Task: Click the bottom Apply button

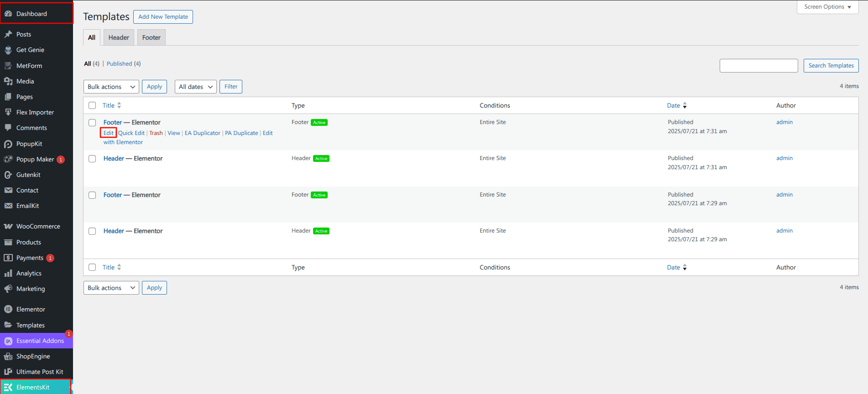Action: (x=154, y=288)
